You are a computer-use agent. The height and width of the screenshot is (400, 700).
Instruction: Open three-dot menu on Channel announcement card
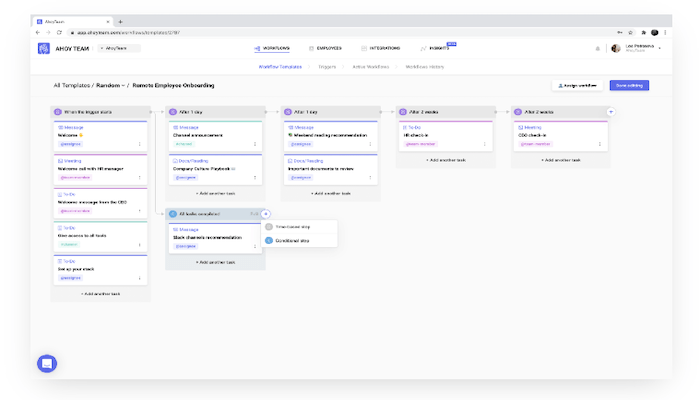(x=255, y=145)
